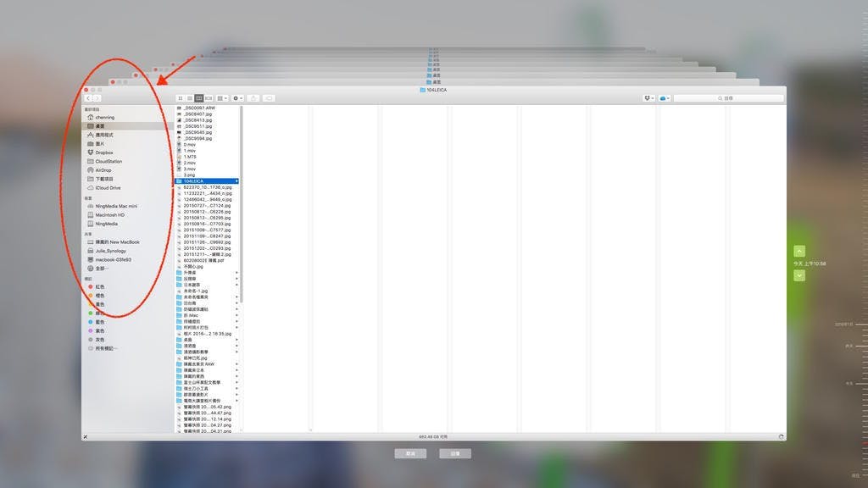Screen dimensions: 868x488
Task: Click the Share toolbar button
Action: [253, 98]
